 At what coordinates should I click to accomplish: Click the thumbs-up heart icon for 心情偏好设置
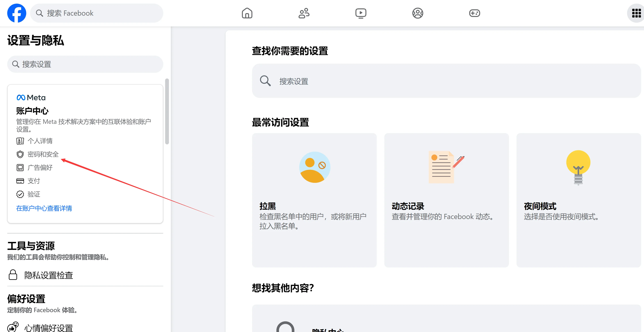[13, 327]
